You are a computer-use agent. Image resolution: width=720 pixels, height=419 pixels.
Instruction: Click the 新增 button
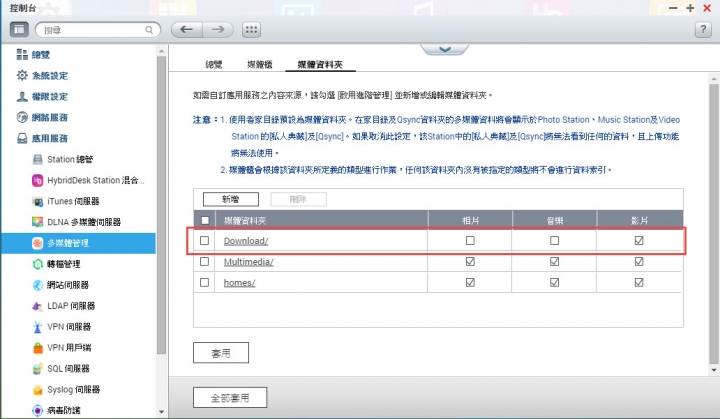[231, 199]
